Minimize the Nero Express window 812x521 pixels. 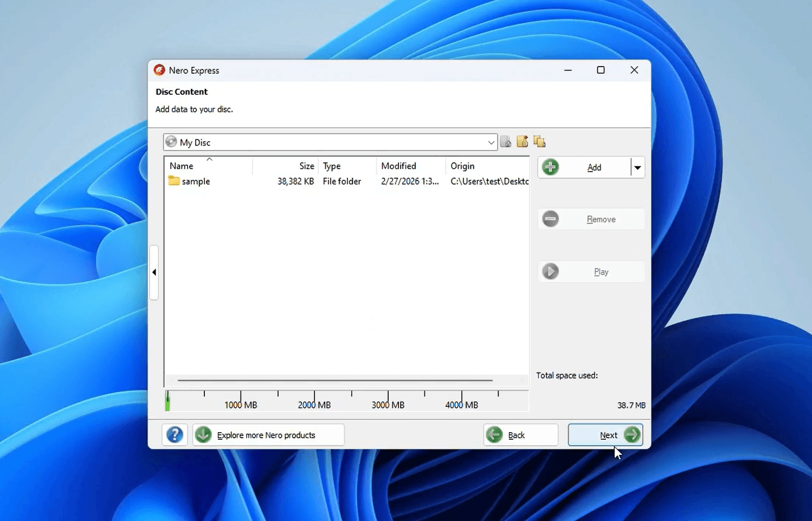pyautogui.click(x=568, y=70)
